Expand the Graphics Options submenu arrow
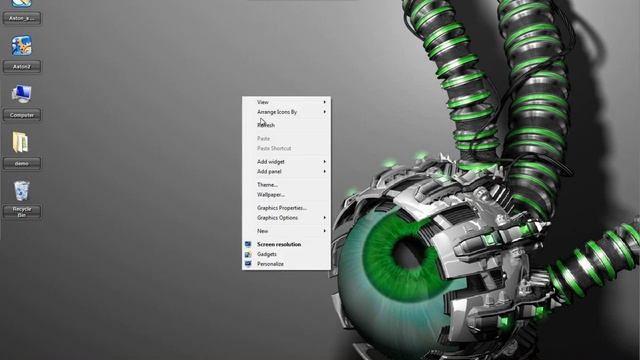The width and height of the screenshot is (640, 360). pyautogui.click(x=324, y=218)
